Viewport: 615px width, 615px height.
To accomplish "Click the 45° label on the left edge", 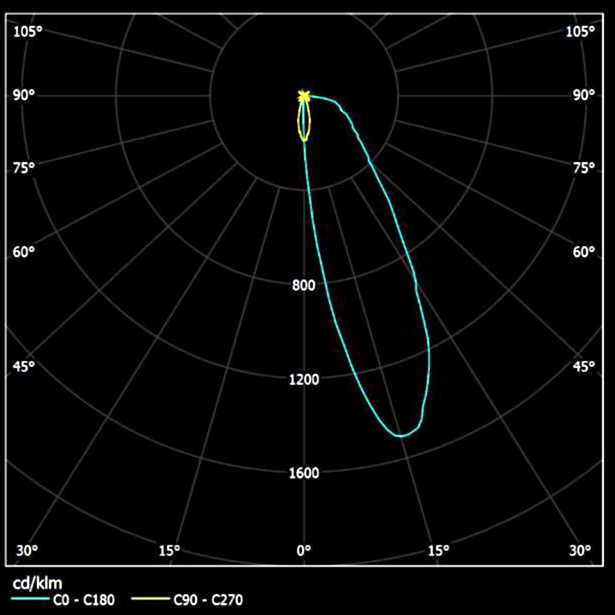I will click(x=24, y=366).
